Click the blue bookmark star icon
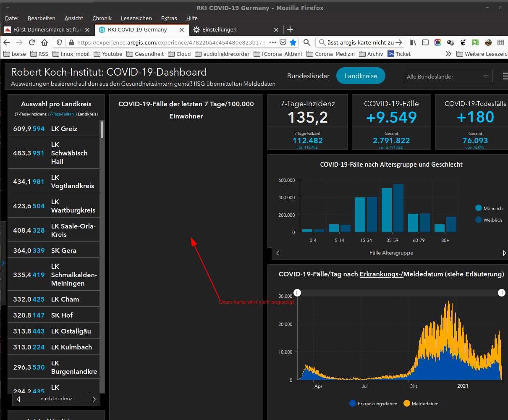Viewport: 508px width, 420px height. coord(293,42)
